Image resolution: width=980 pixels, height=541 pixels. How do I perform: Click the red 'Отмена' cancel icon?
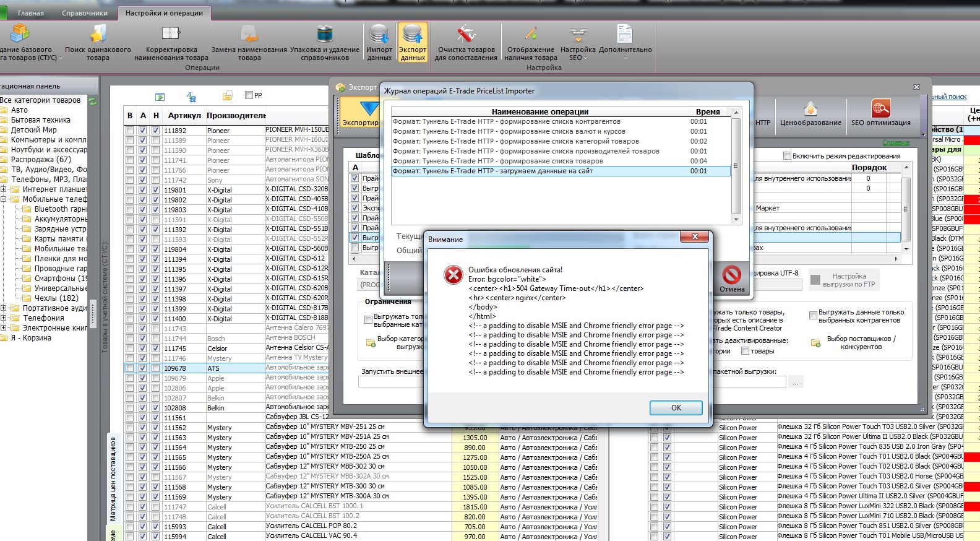732,274
